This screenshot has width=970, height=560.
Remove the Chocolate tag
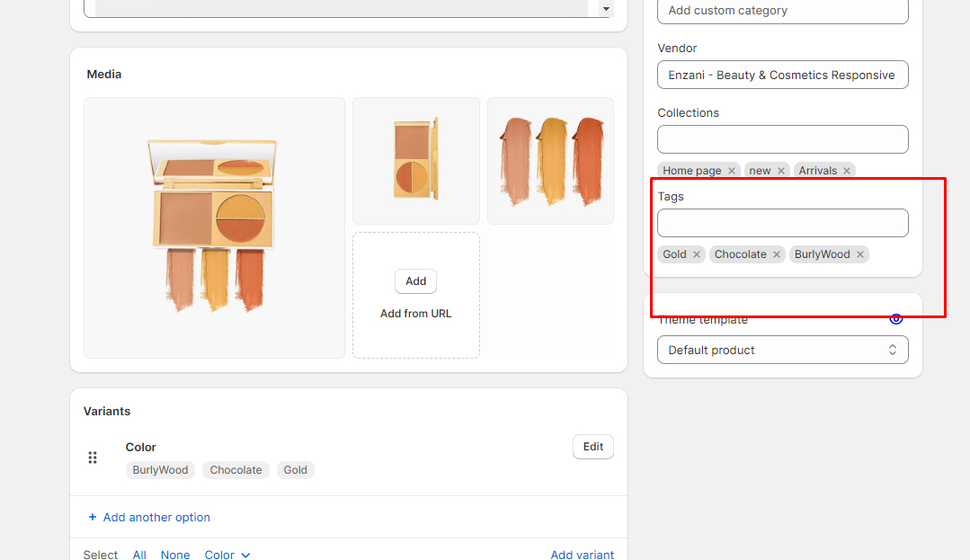777,254
